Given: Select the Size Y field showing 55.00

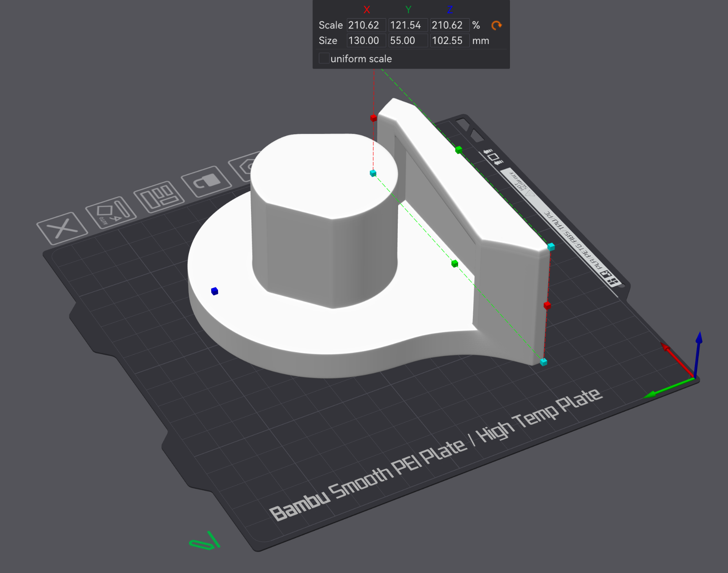Looking at the screenshot, I should 408,41.
